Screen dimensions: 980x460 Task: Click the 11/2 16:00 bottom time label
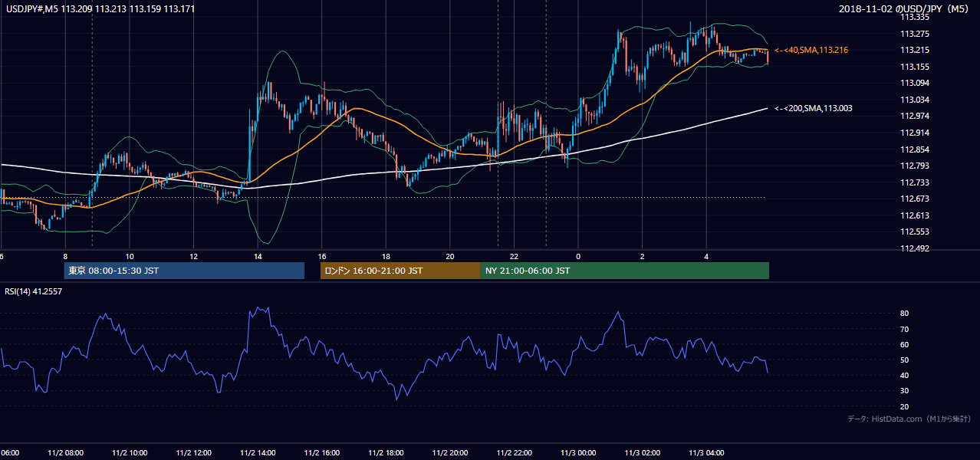click(322, 452)
